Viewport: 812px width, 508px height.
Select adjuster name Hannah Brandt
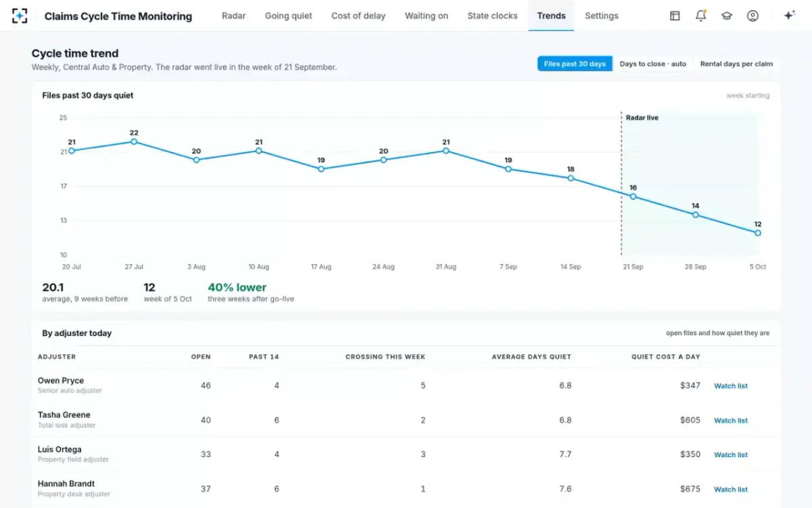(66, 484)
